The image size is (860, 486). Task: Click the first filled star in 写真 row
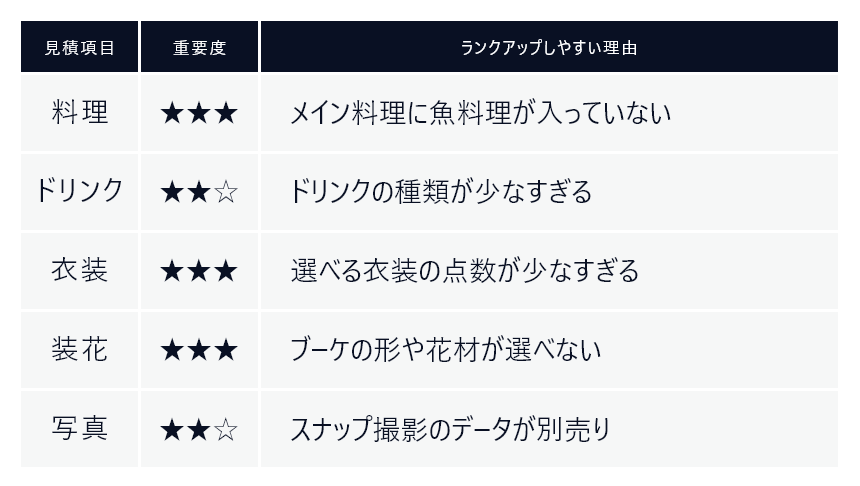(172, 430)
